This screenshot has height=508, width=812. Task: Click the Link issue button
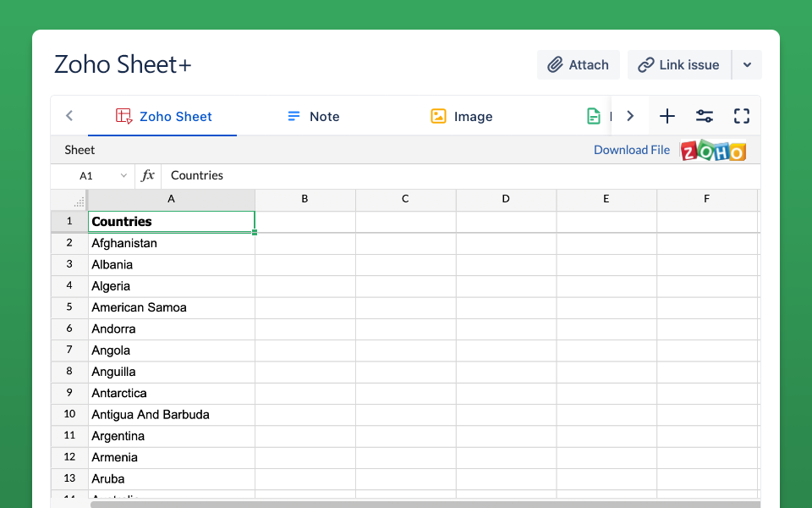[x=678, y=65]
